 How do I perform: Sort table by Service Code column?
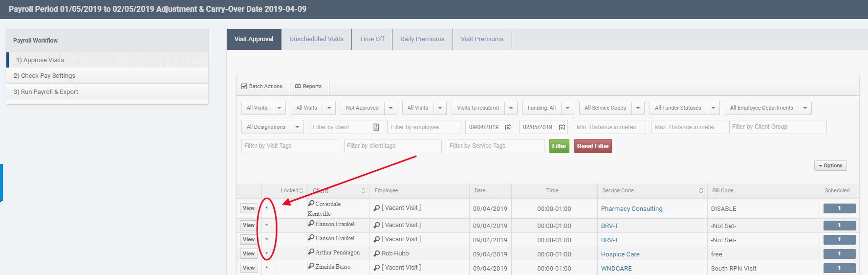coord(701,191)
